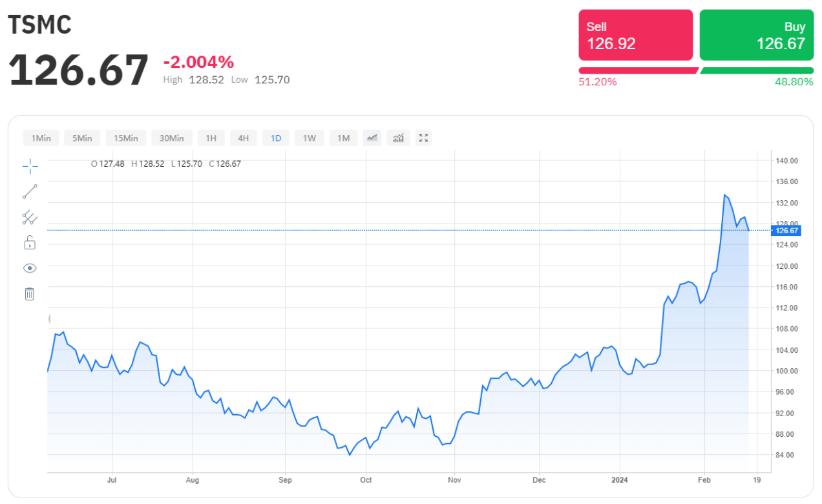
Task: Toggle drawings visibility eye icon
Action: [x=30, y=268]
